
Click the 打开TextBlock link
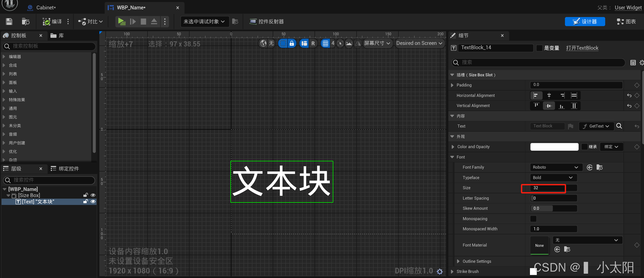[582, 48]
